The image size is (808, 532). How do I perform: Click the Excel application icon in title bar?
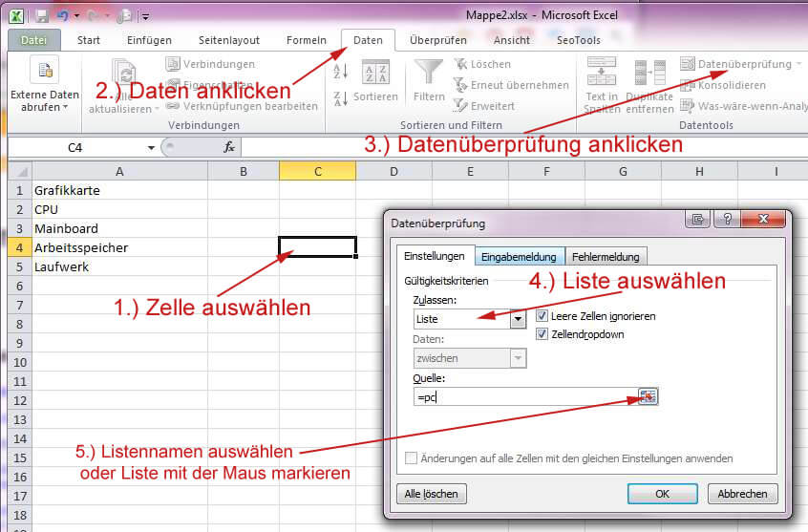pos(16,16)
